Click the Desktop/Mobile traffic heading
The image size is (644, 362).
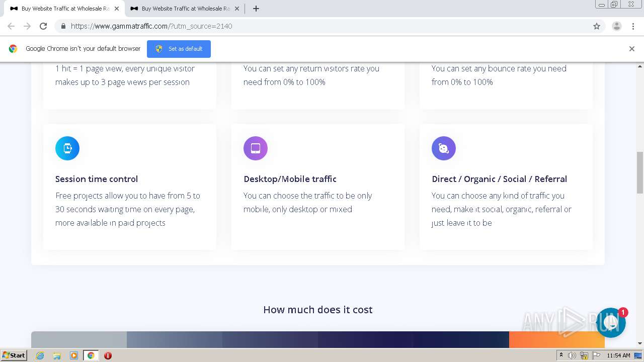click(x=290, y=179)
